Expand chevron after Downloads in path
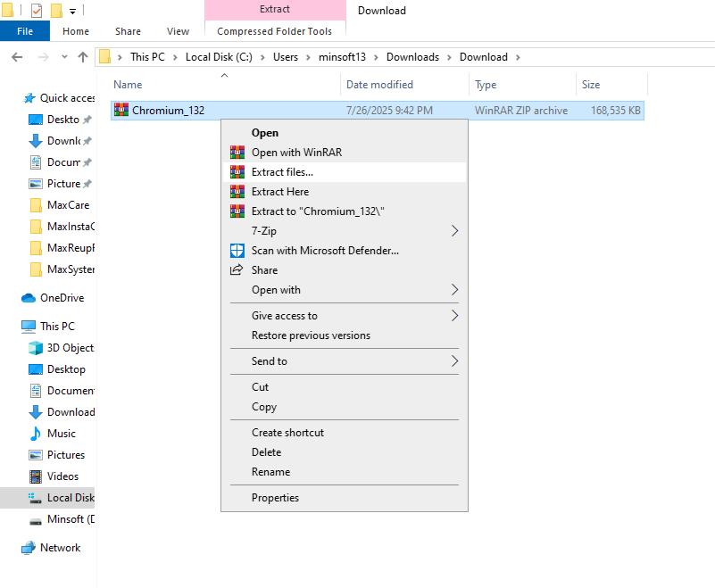 tap(449, 57)
